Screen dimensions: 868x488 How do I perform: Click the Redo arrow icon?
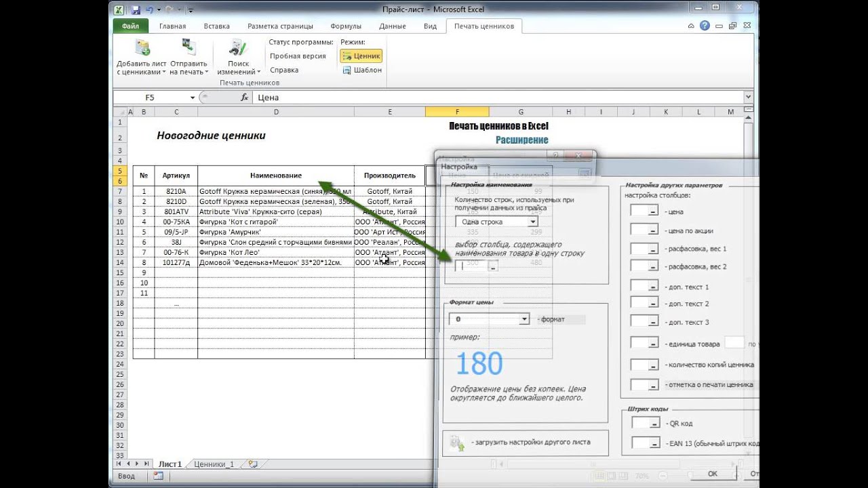(170, 10)
